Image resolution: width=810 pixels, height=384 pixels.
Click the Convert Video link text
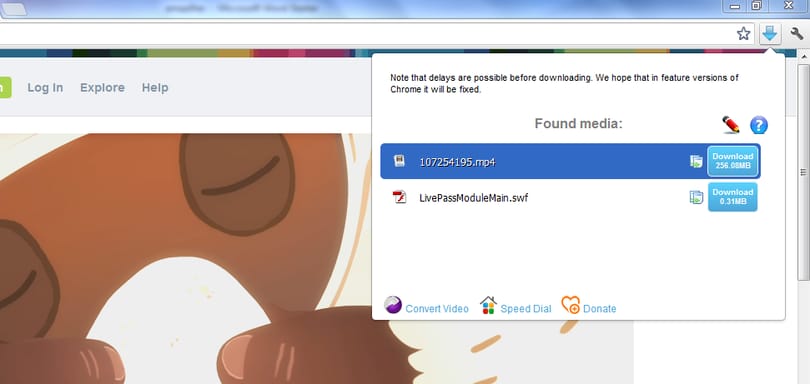(x=437, y=309)
